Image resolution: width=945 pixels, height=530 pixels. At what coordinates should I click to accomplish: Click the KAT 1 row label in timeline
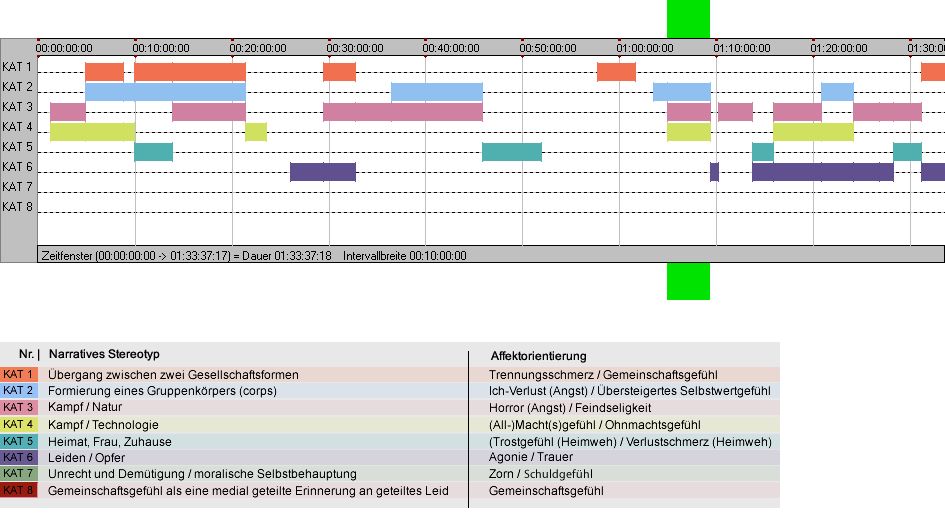(x=17, y=67)
